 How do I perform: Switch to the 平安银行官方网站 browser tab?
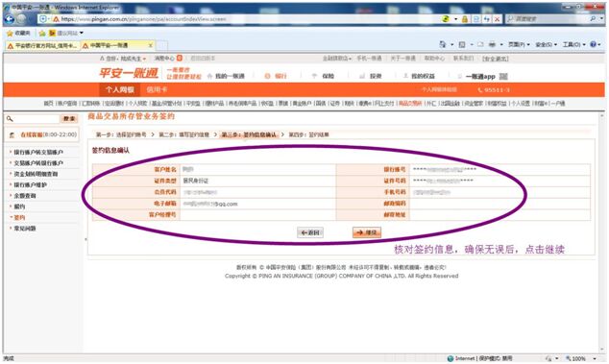tap(42, 46)
